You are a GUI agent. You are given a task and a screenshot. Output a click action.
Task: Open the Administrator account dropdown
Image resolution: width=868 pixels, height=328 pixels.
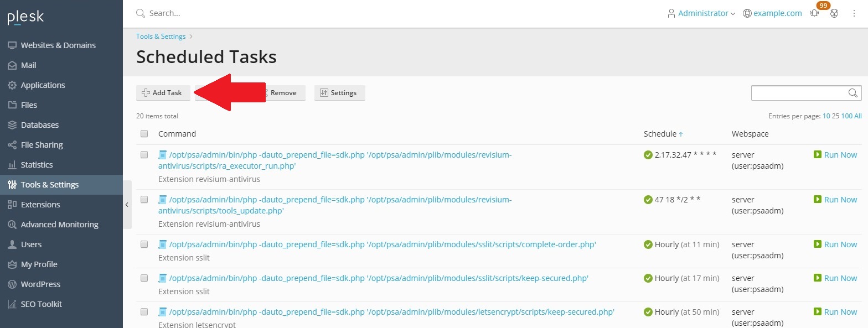701,13
